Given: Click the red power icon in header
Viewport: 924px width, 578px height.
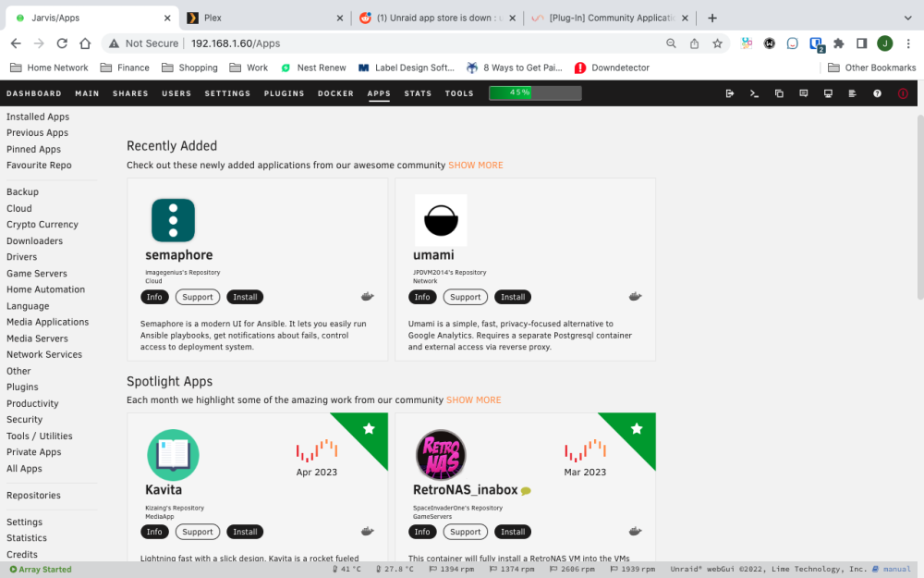Looking at the screenshot, I should [x=903, y=93].
